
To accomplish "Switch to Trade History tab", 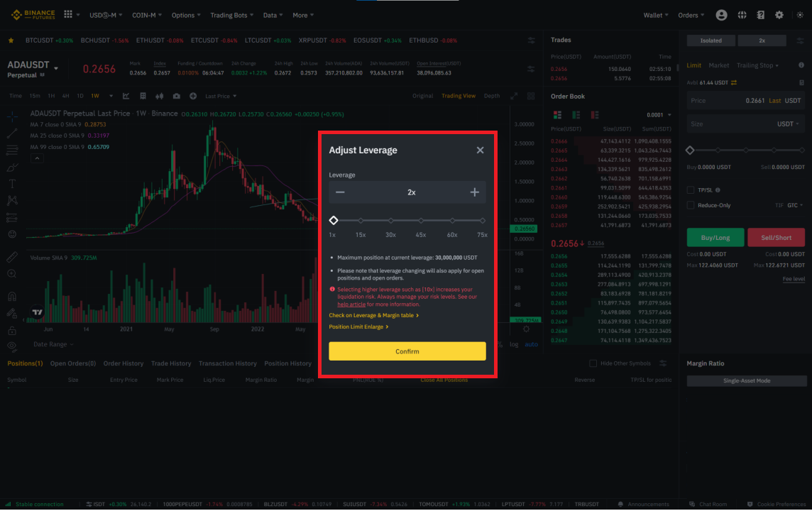I will click(171, 363).
